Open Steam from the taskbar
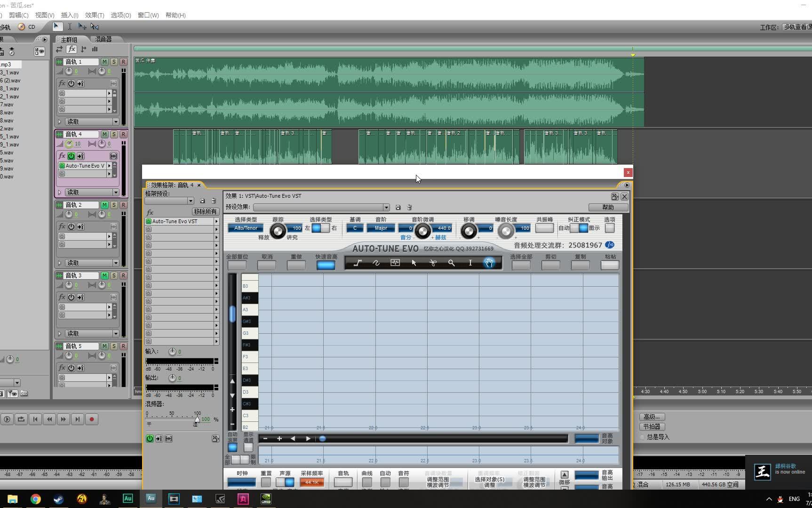 tap(59, 499)
